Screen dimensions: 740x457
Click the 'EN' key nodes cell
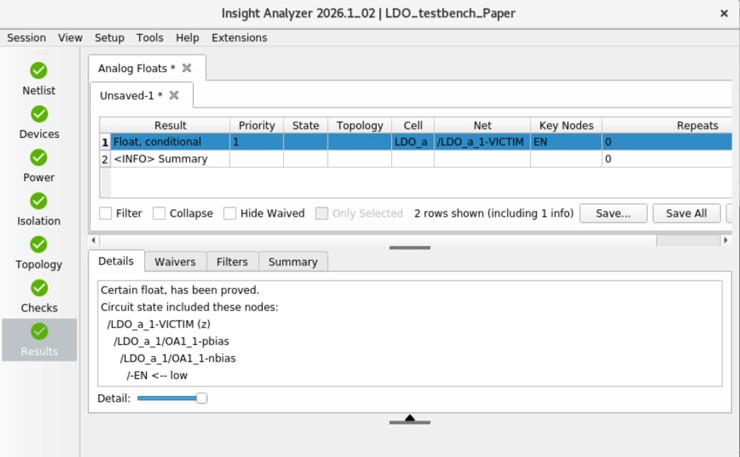(566, 142)
